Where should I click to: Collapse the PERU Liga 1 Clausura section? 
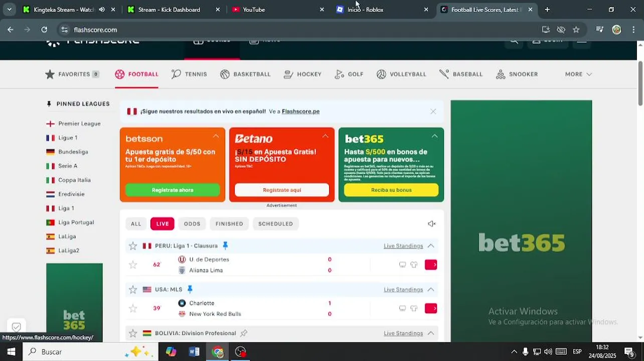pos(431,246)
